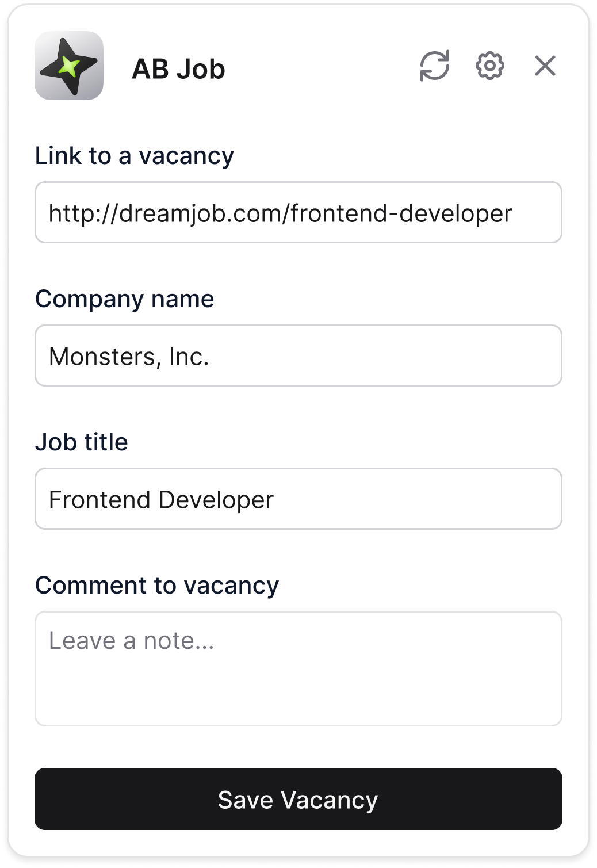Click the Job title label

pyautogui.click(x=81, y=442)
